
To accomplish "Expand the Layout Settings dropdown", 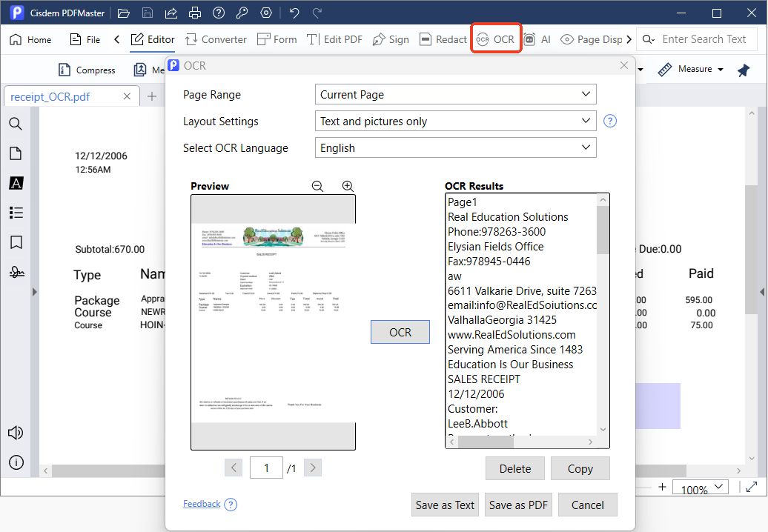I will 455,121.
